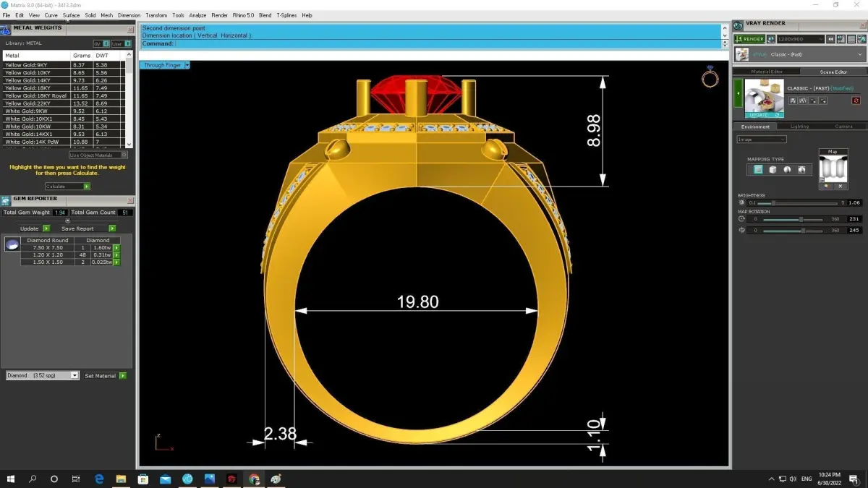
Task: Start rendering with the RENDER button
Action: [x=749, y=39]
